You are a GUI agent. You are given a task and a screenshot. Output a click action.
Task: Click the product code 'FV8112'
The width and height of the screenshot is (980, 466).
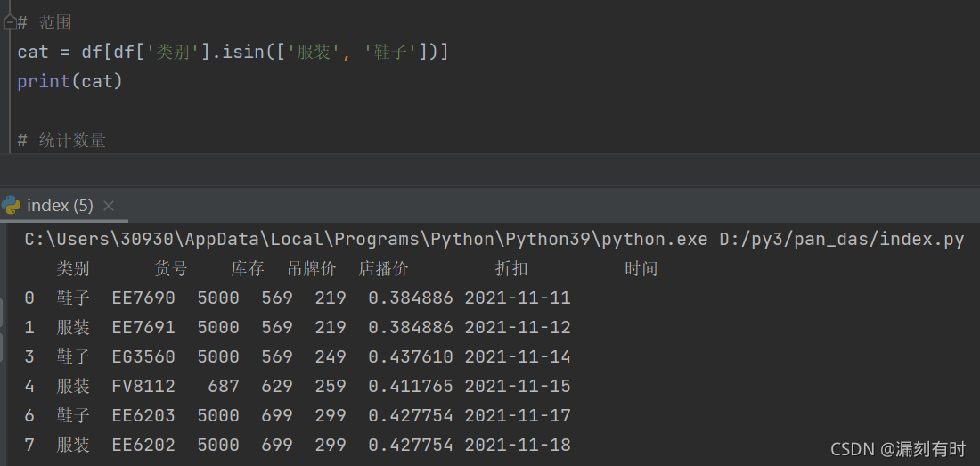[x=143, y=386]
